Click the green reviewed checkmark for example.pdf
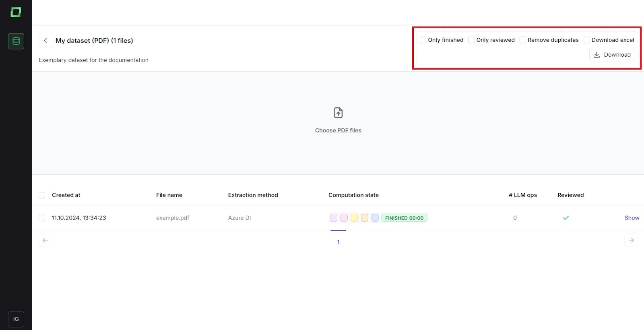 tap(566, 218)
